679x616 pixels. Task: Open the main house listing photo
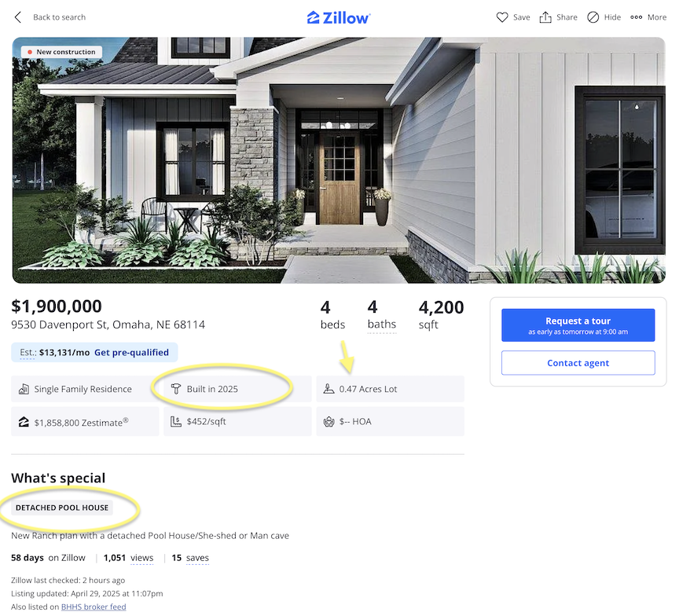tap(339, 160)
